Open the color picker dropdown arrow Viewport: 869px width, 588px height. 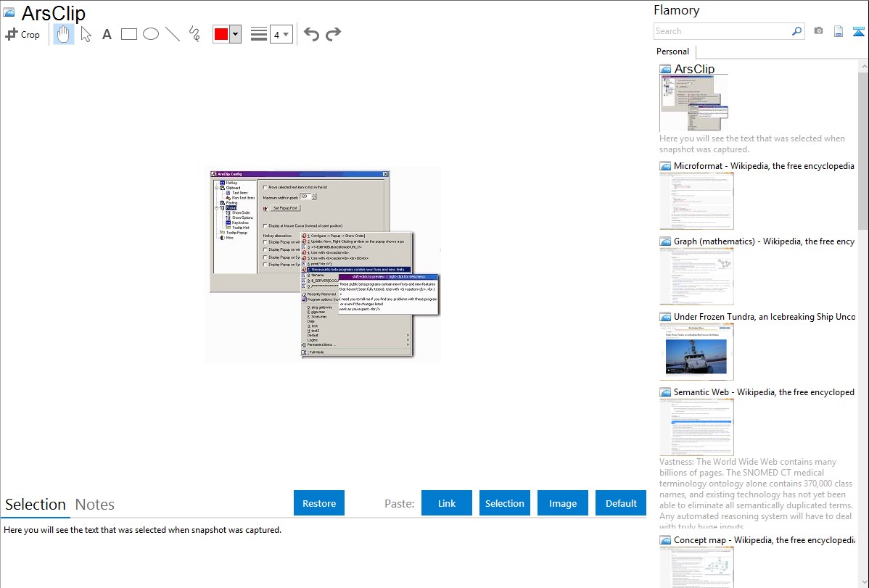pyautogui.click(x=236, y=34)
